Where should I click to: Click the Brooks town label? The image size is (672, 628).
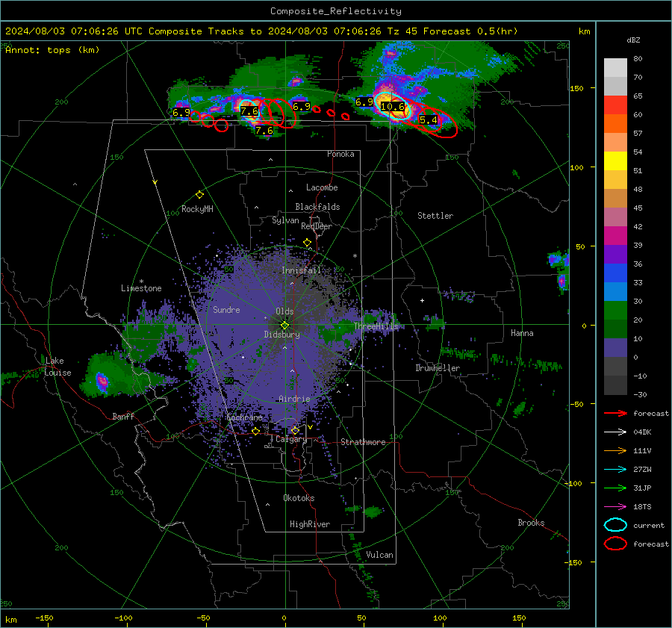click(x=531, y=523)
